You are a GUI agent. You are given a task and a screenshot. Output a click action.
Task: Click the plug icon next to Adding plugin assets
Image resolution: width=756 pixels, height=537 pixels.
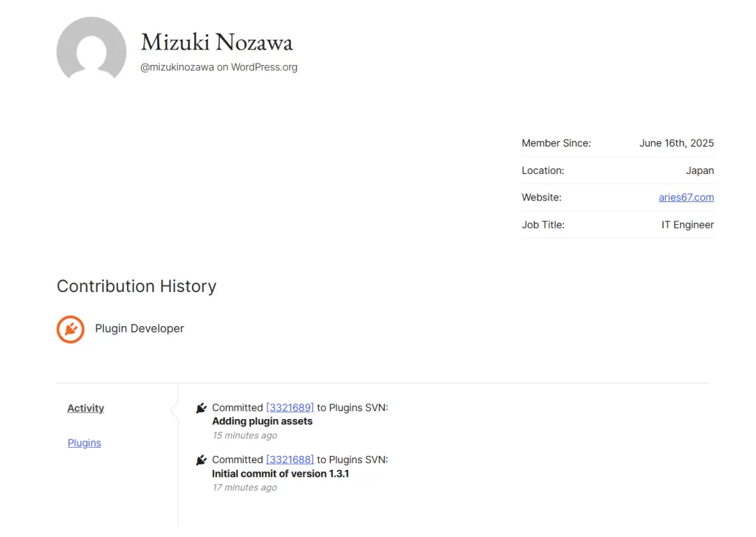pyautogui.click(x=201, y=407)
